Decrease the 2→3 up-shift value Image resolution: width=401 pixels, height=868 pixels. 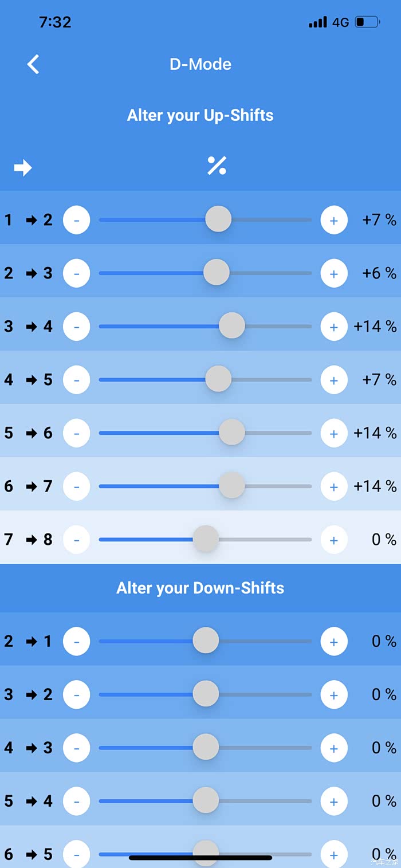[x=76, y=273]
